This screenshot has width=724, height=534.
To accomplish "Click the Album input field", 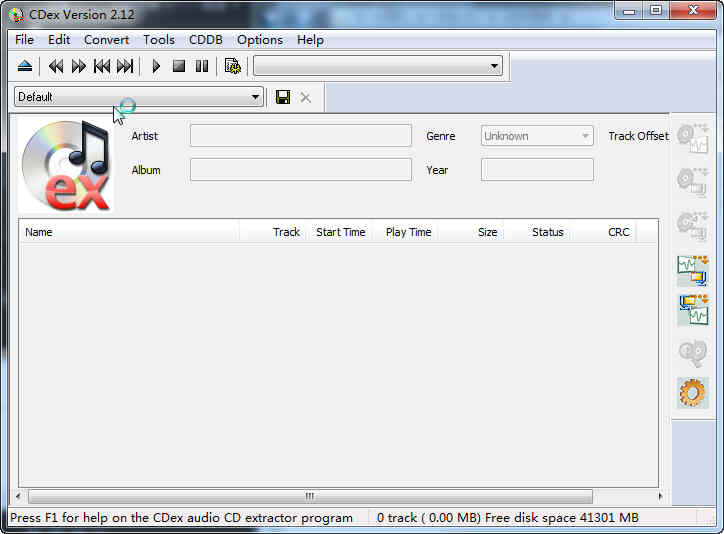I will pyautogui.click(x=301, y=170).
